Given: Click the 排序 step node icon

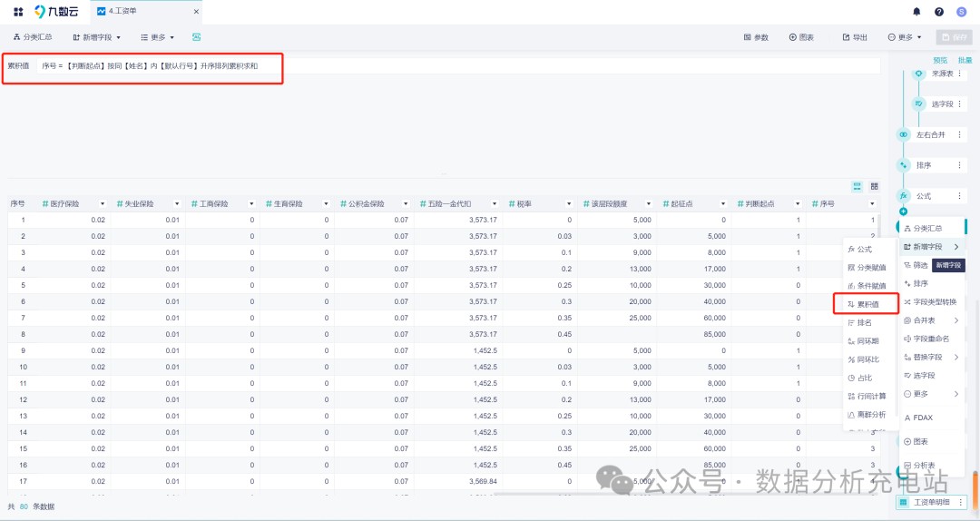Looking at the screenshot, I should click(x=903, y=165).
